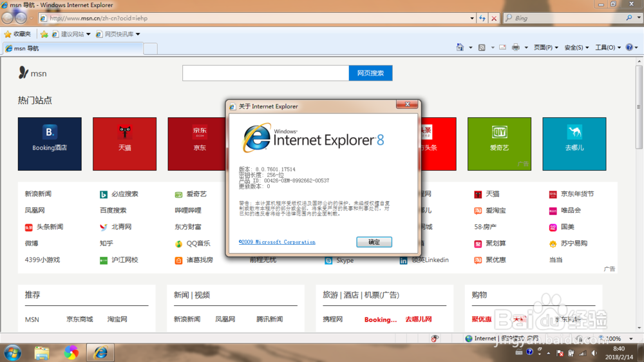The height and width of the screenshot is (362, 644).
Task: Click the new tab button
Action: tap(150, 48)
